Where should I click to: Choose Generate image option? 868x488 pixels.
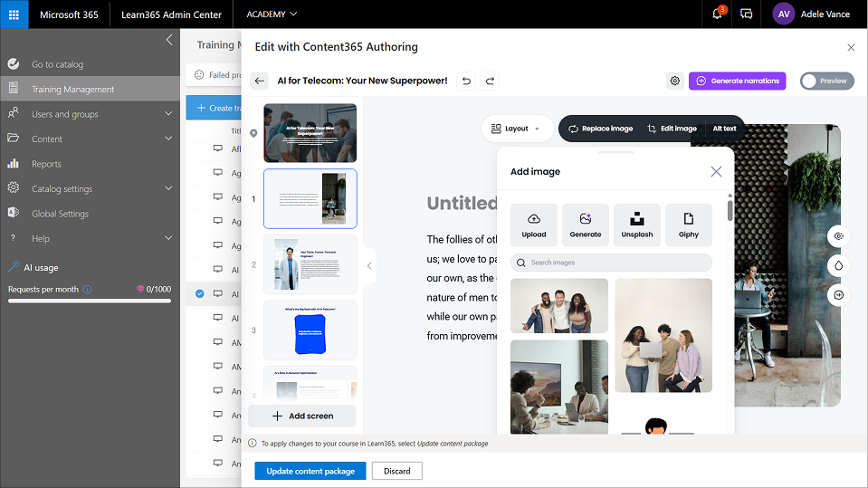click(x=586, y=225)
